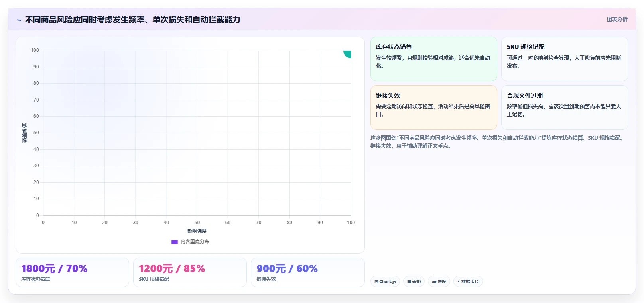Click the 链接失效 label under 900元
Image resolution: width=644 pixels, height=303 pixels.
[x=266, y=279]
